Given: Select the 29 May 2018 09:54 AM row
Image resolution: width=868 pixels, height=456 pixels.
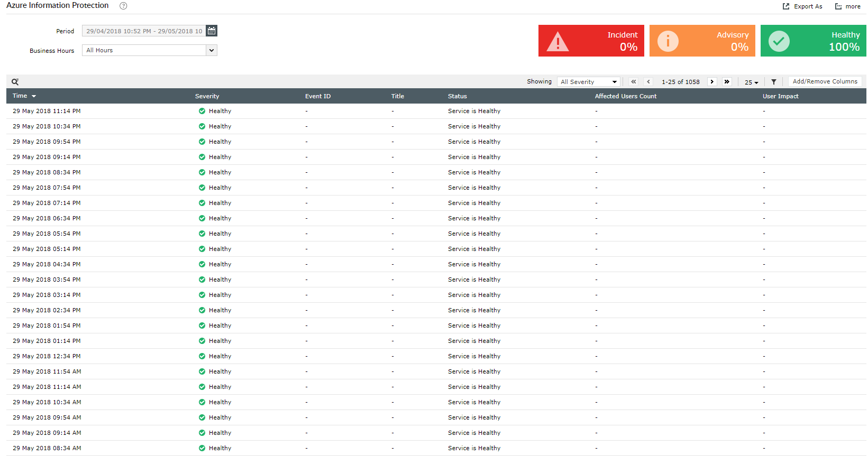Looking at the screenshot, I should click(436, 417).
